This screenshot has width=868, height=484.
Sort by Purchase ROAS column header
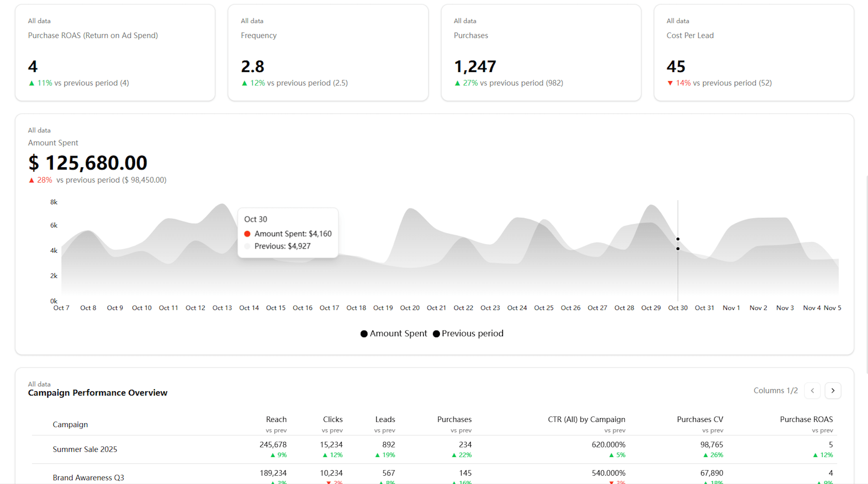(x=806, y=419)
